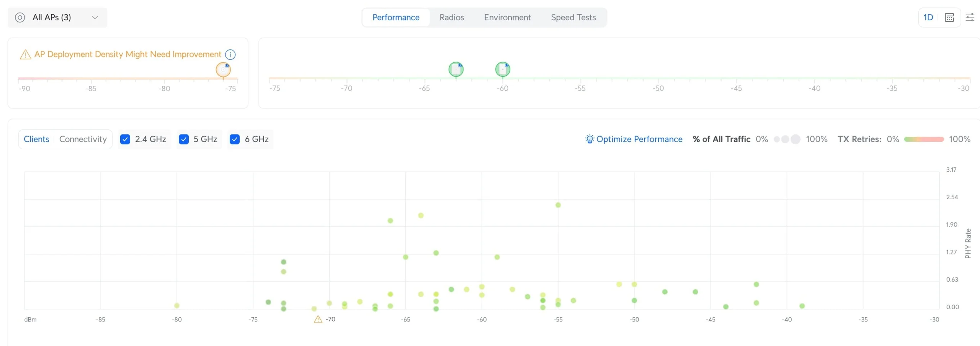The width and height of the screenshot is (980, 346).
Task: Switch to the Radios tab
Action: point(451,17)
